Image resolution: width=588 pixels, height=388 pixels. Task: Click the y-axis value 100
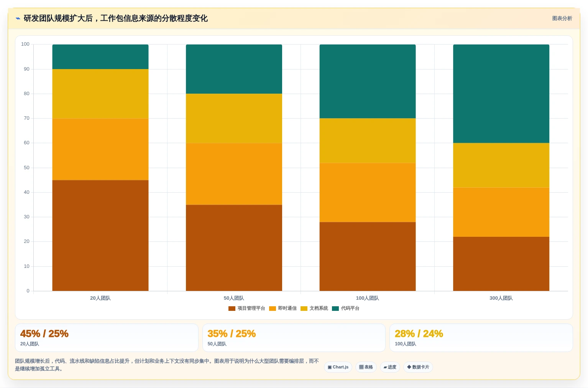point(25,44)
